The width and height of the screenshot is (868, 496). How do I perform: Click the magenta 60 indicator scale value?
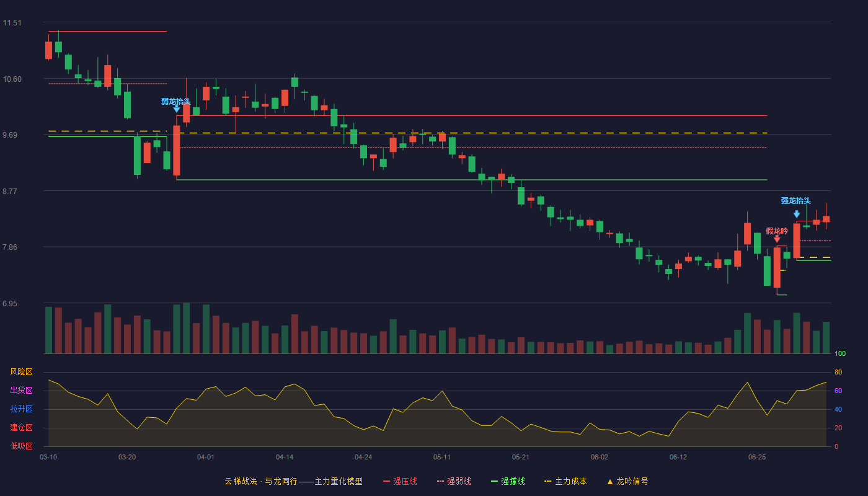pos(838,391)
